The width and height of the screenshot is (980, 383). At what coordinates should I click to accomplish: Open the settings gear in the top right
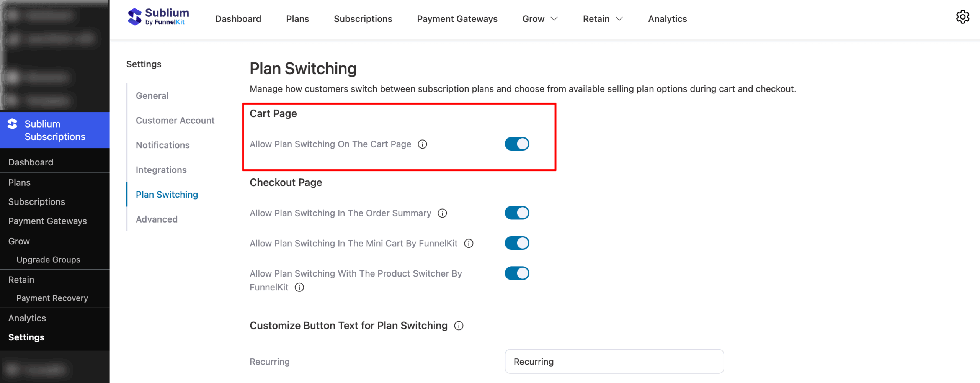963,16
